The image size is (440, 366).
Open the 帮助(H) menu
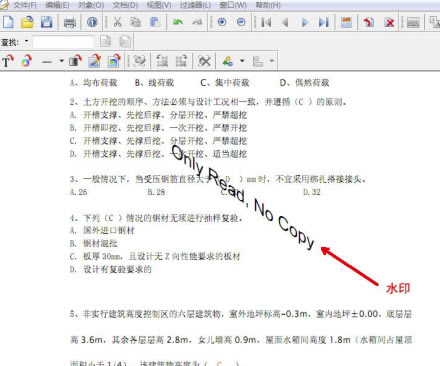268,5
